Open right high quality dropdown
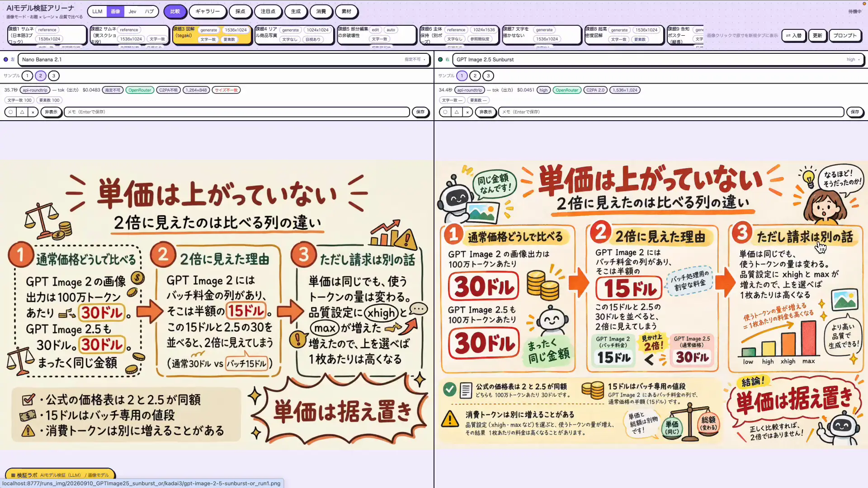 click(853, 60)
